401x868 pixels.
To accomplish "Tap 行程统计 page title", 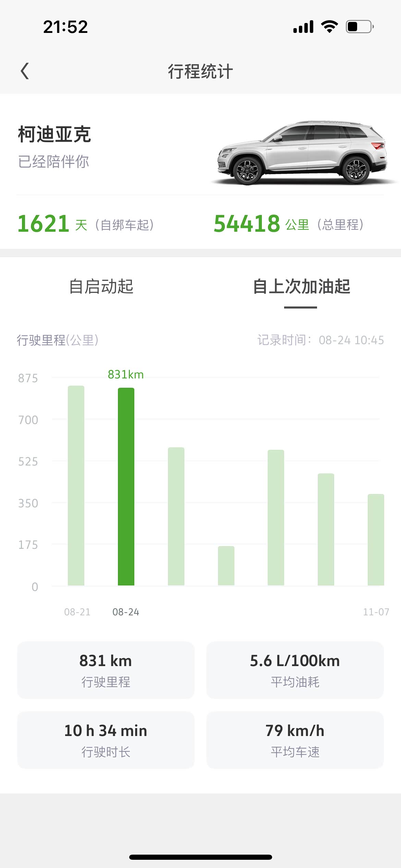I will [x=200, y=71].
